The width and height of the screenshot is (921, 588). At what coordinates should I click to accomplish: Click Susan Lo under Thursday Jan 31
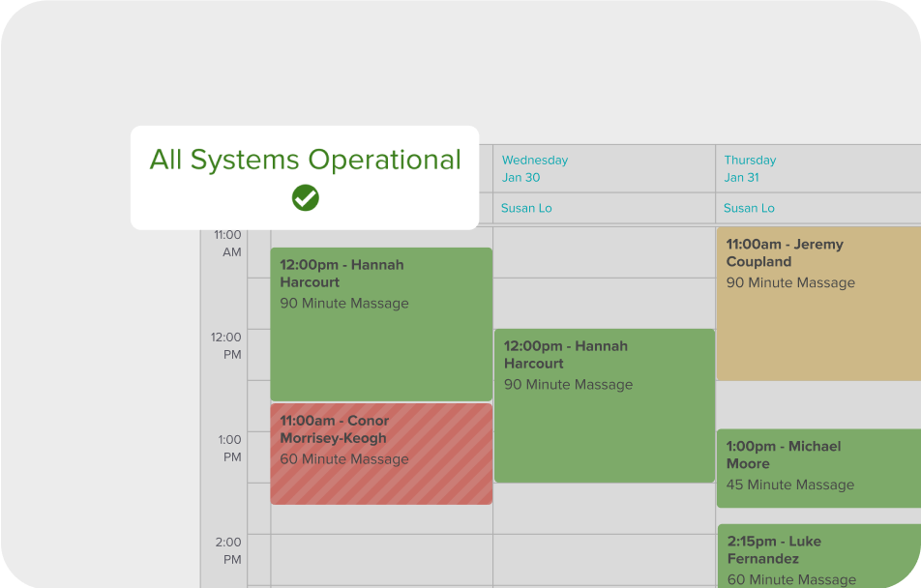(x=749, y=208)
